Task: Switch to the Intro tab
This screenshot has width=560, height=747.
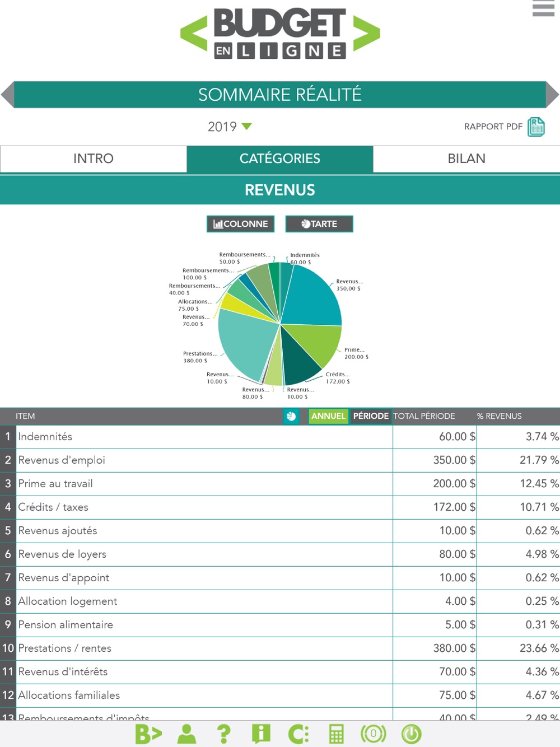Action: point(94,159)
